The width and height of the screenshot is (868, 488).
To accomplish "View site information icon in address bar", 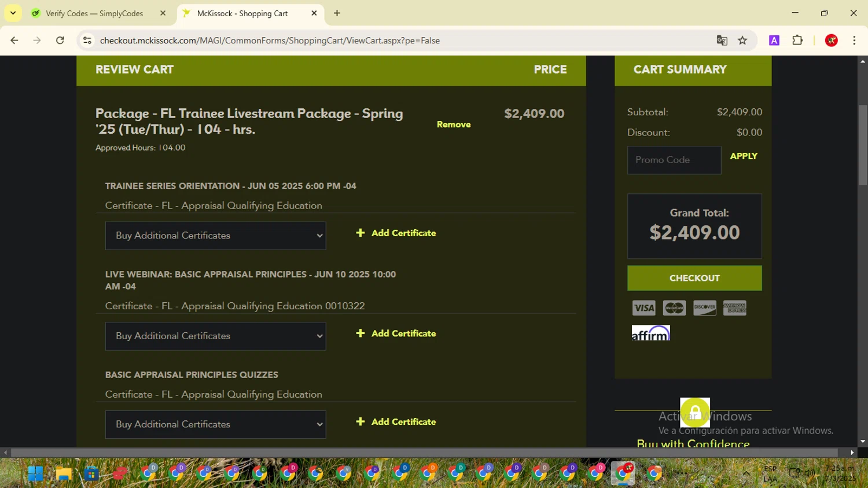I will click(x=87, y=41).
